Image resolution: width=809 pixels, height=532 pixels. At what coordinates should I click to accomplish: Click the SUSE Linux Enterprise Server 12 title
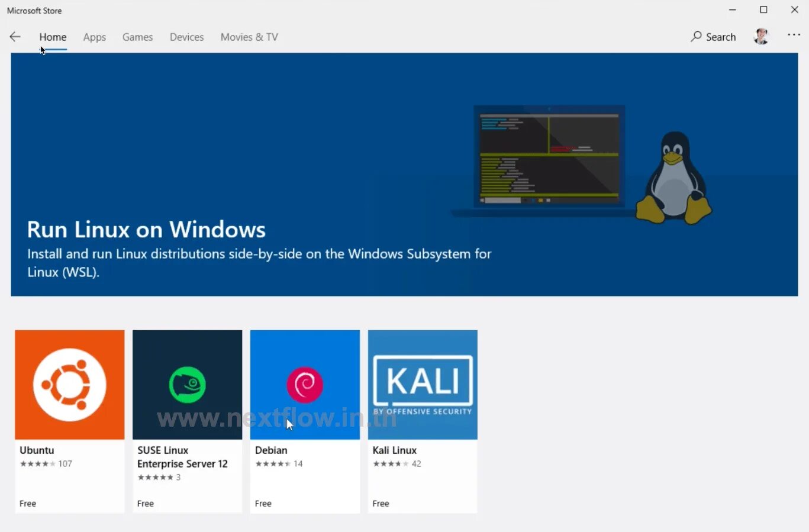pyautogui.click(x=182, y=457)
